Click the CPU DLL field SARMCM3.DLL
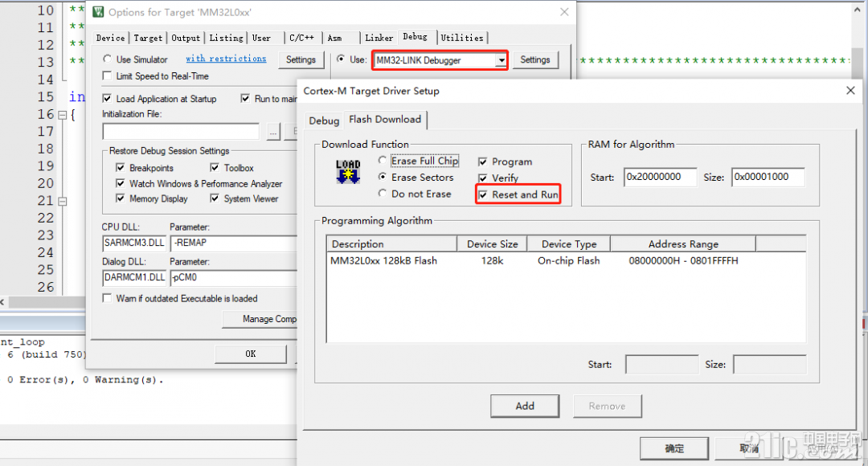This screenshot has width=868, height=466. (134, 243)
